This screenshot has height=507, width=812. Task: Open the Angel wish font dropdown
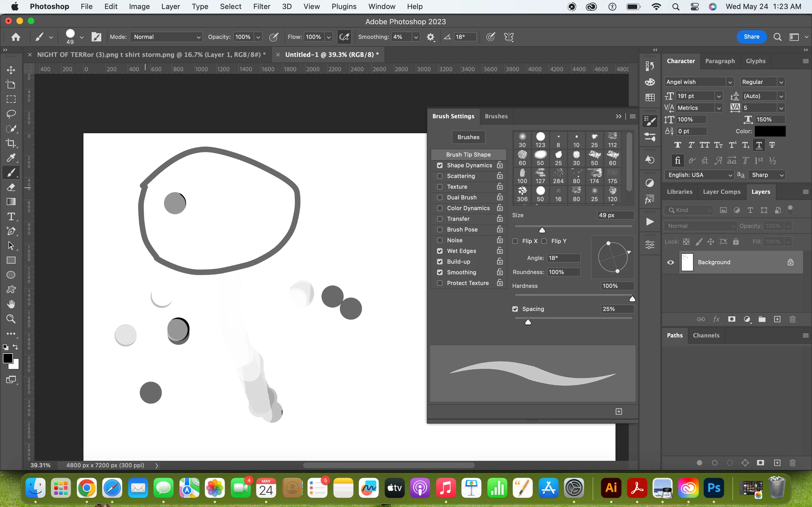click(x=729, y=82)
